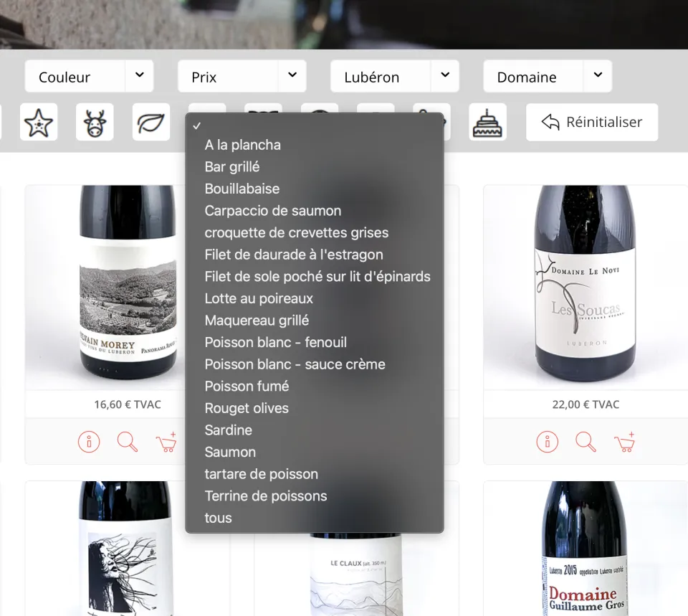Open the Lubéron region dropdown
The width and height of the screenshot is (688, 616).
pos(394,77)
